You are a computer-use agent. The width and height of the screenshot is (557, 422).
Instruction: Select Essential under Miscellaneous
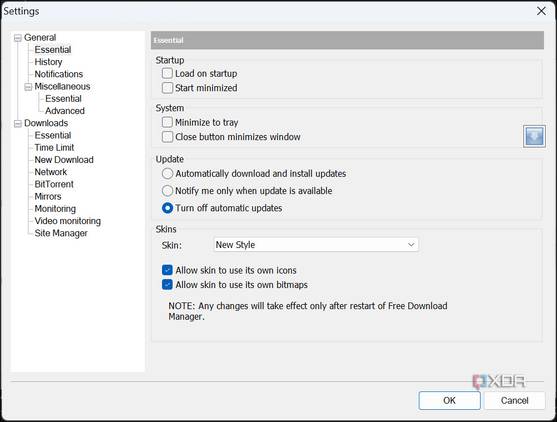(63, 98)
